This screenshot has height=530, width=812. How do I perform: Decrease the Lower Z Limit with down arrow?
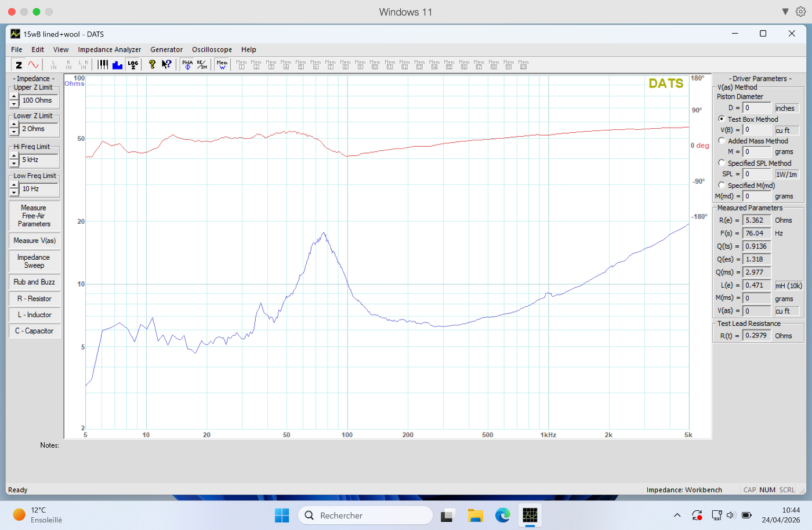[x=14, y=132]
